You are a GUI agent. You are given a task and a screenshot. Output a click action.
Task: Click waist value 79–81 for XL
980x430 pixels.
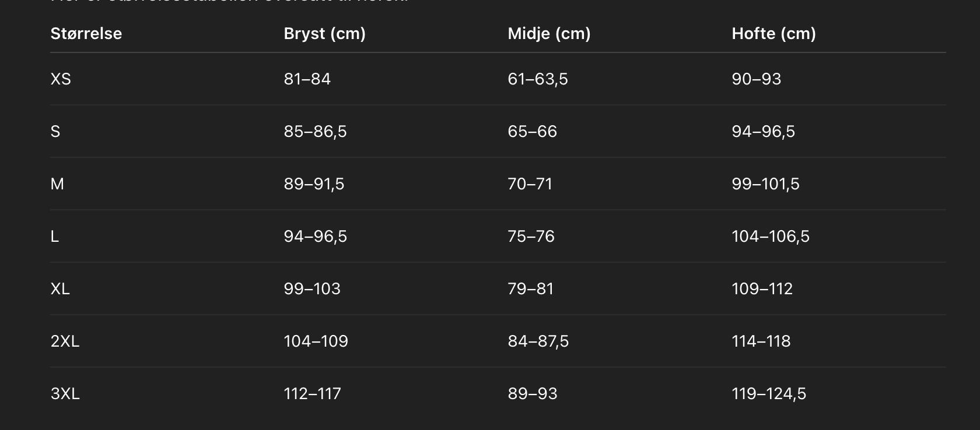[530, 289]
